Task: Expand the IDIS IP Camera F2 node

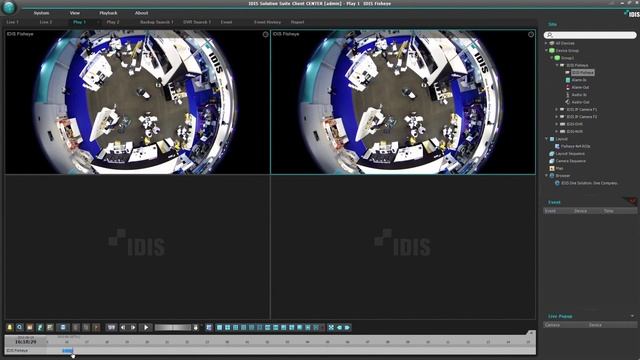Action: (557, 117)
